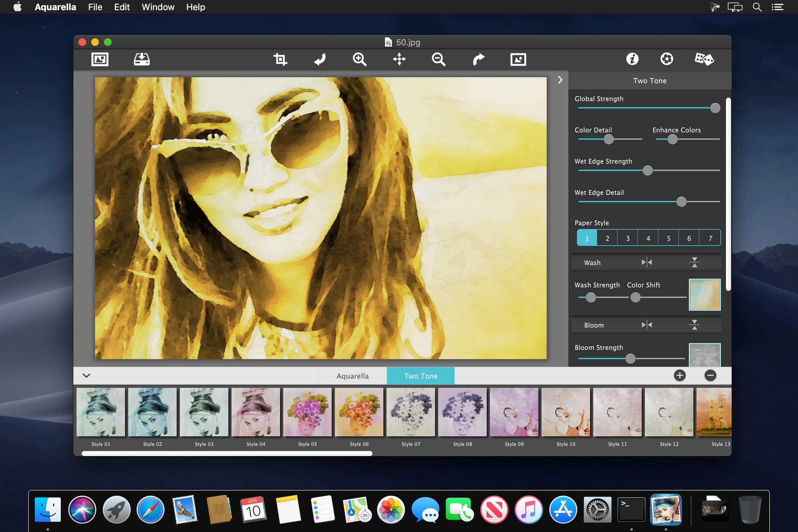Zoom out of the image
The image size is (798, 532).
click(438, 59)
